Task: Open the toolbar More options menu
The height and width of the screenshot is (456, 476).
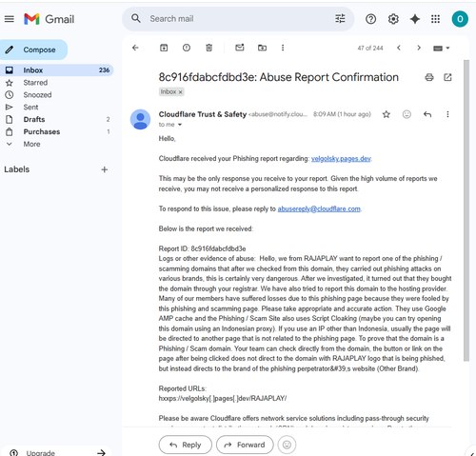Action: click(x=283, y=48)
